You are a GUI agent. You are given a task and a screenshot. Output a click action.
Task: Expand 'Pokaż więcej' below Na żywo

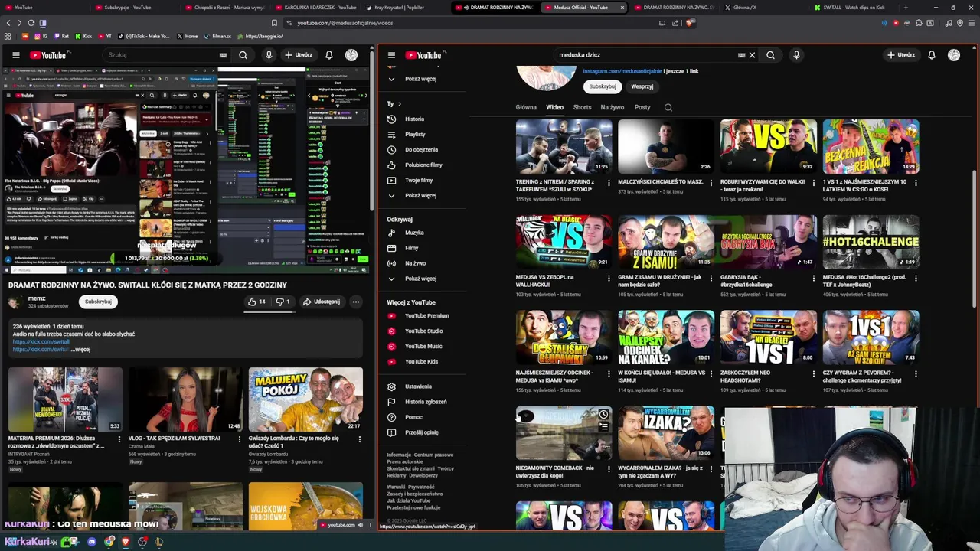point(420,279)
